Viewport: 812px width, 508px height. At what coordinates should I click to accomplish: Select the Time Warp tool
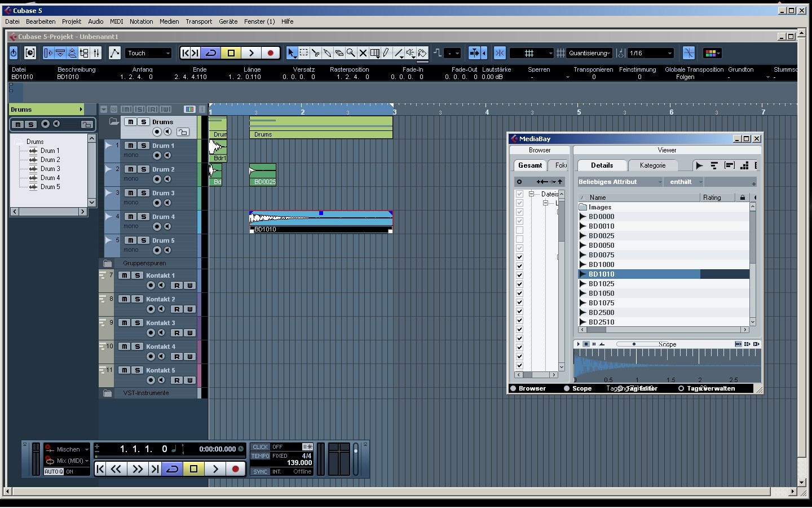click(x=374, y=53)
